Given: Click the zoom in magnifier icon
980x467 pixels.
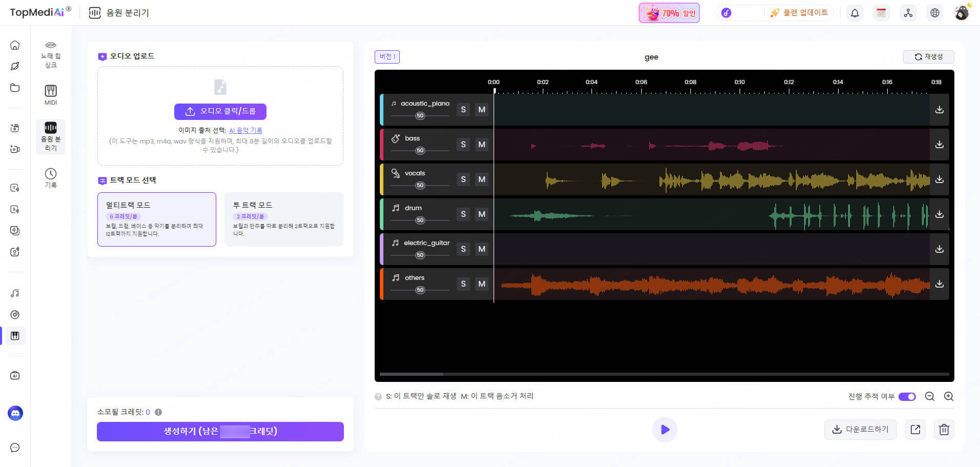Looking at the screenshot, I should point(949,396).
